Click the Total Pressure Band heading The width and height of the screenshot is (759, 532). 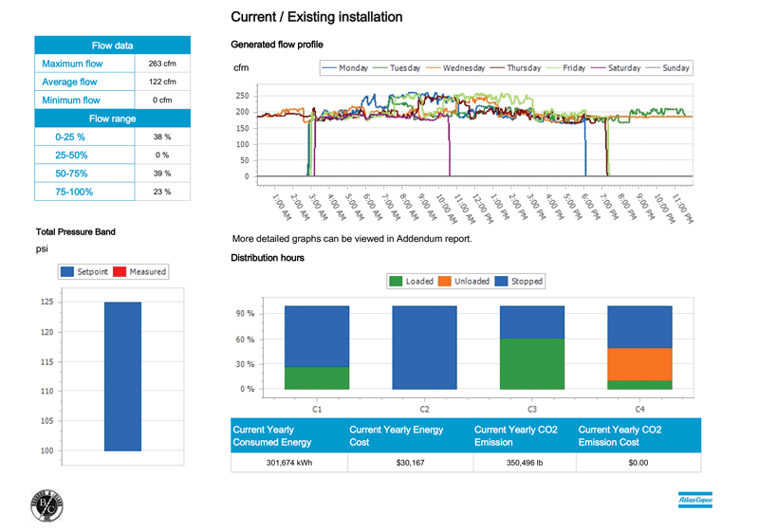pyautogui.click(x=76, y=232)
